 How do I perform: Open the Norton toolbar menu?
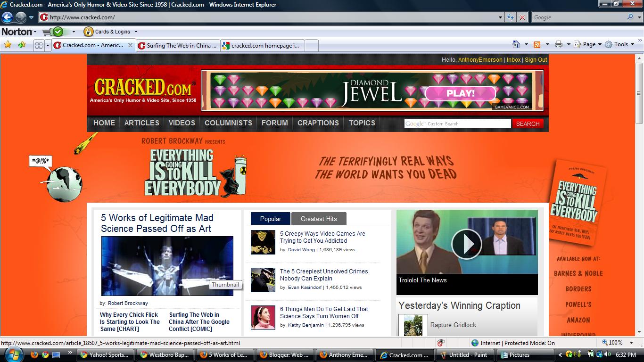[19, 32]
